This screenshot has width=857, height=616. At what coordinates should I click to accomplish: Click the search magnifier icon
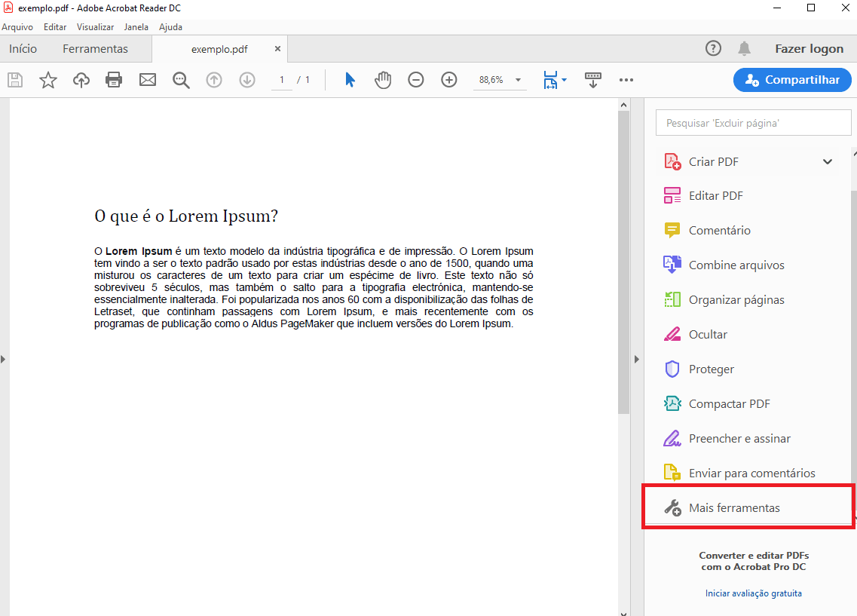click(x=180, y=79)
